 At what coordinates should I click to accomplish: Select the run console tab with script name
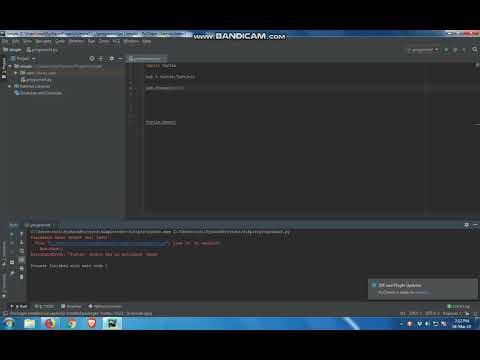[39, 225]
